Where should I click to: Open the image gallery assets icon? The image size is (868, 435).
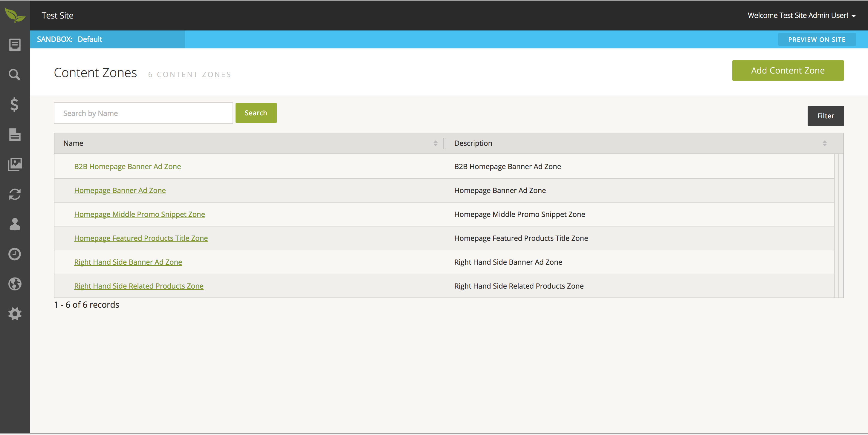pos(15,164)
